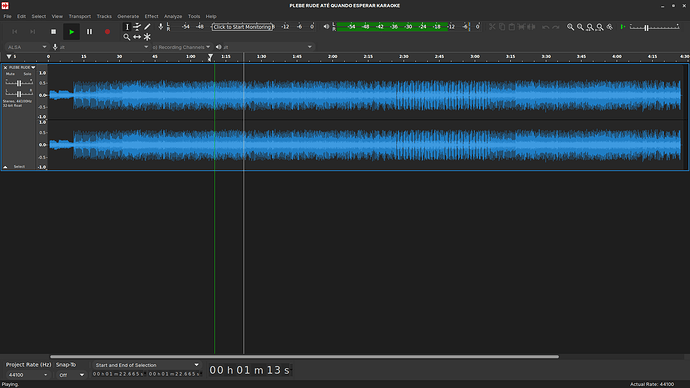This screenshot has width=690, height=388.
Task: Mute the PLEBE RUDE track
Action: pos(10,74)
